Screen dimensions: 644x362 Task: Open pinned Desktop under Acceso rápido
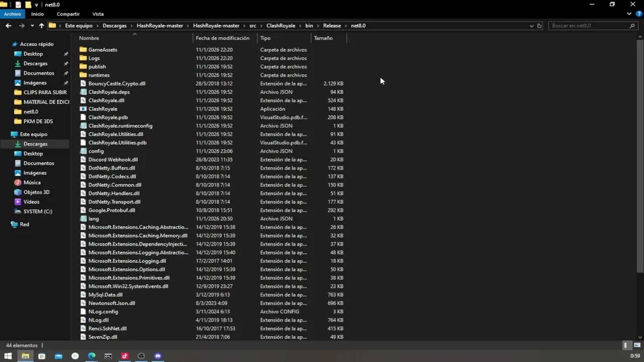point(33,54)
